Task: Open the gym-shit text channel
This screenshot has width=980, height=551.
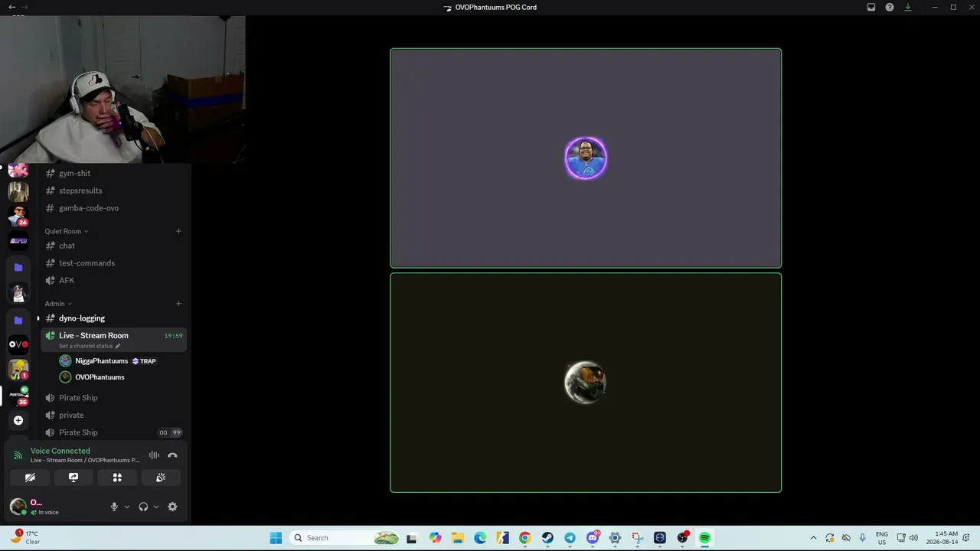Action: pos(113,173)
